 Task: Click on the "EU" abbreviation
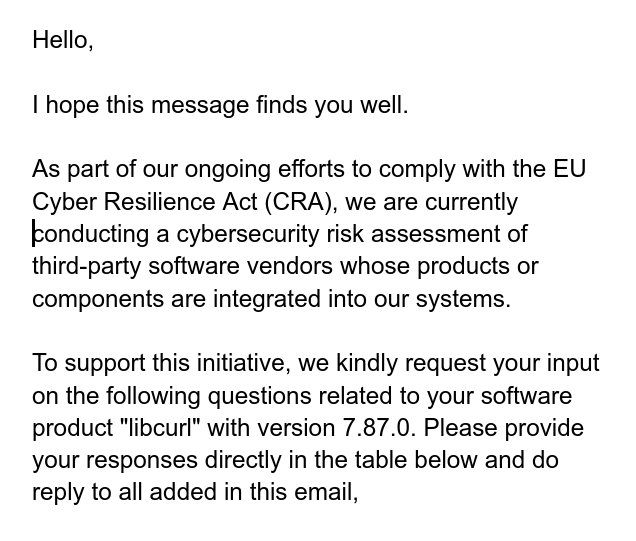(569, 169)
